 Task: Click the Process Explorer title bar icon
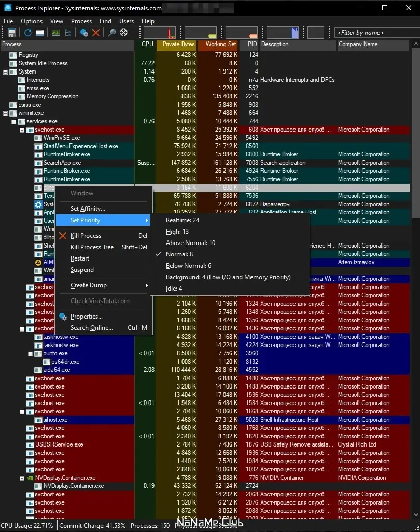[8, 7]
